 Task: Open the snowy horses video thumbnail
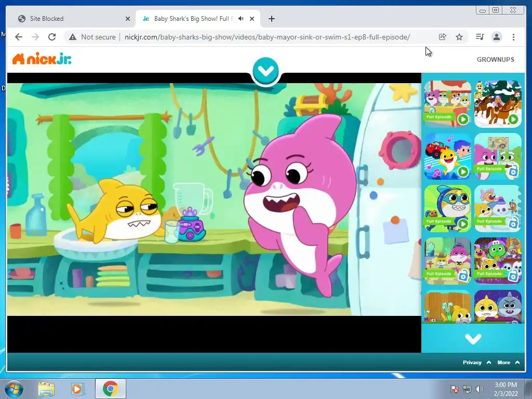click(498, 103)
